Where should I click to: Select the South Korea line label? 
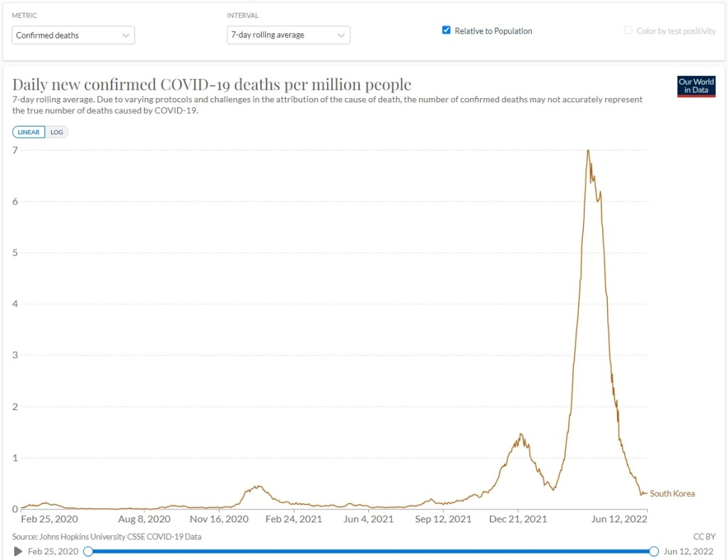pos(672,494)
